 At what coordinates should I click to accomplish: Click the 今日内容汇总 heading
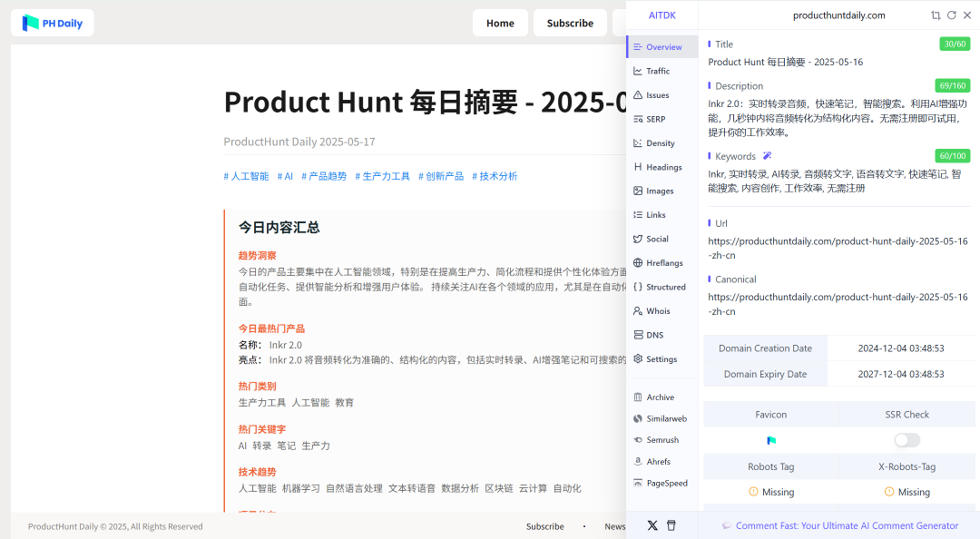(279, 228)
